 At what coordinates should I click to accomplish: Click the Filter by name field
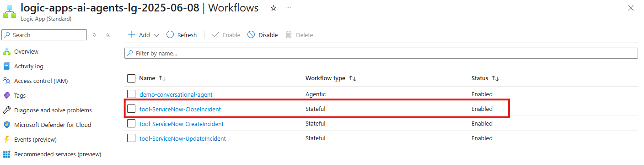coord(381,53)
